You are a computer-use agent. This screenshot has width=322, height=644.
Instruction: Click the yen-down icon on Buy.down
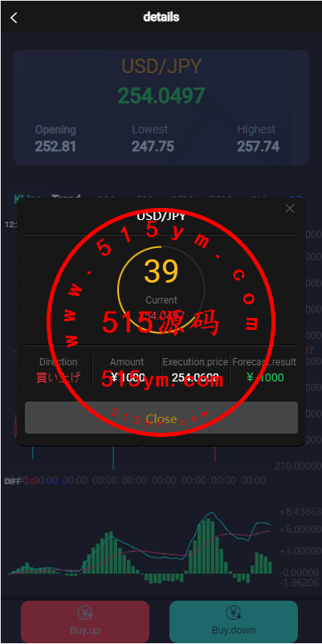click(x=234, y=613)
